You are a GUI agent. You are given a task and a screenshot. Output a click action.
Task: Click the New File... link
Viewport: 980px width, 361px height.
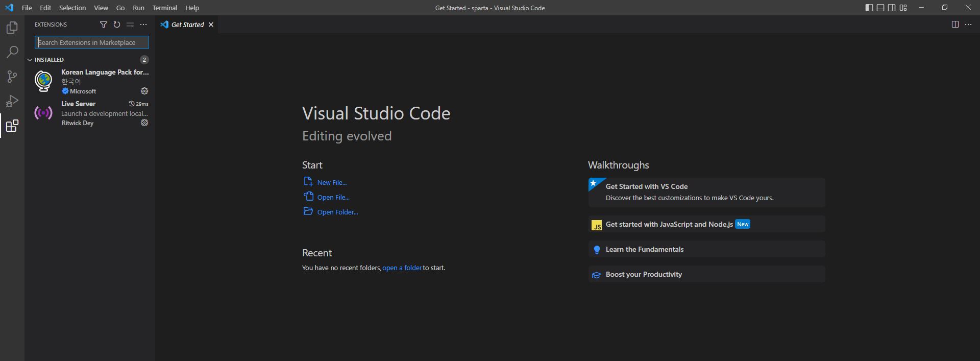point(332,182)
